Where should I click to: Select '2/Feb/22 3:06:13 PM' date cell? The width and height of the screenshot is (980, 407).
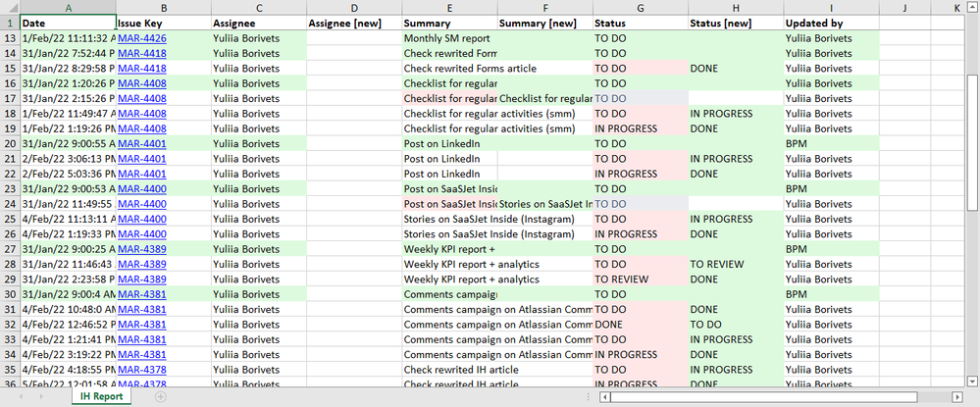tap(68, 159)
